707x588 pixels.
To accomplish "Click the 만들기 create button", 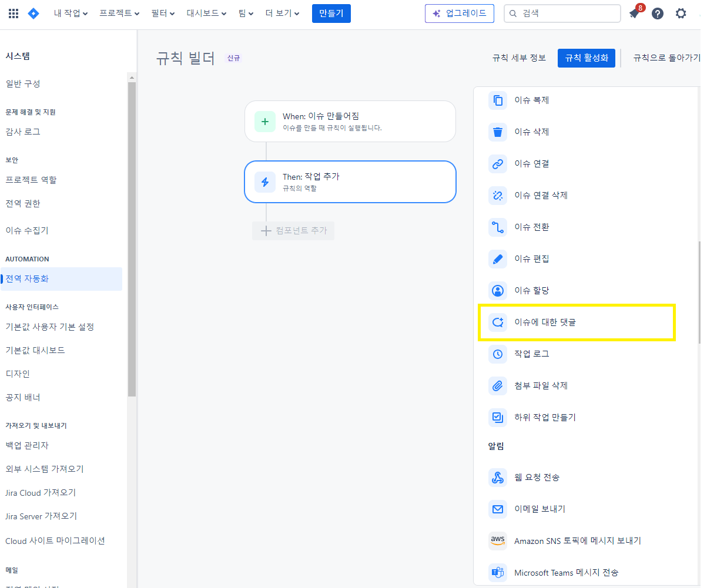I will tap(331, 14).
